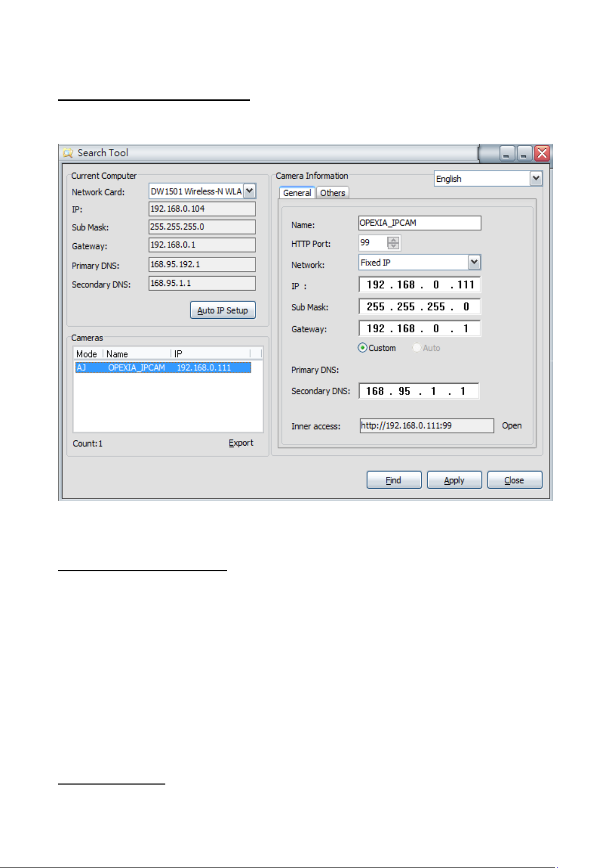Click the Apply button
The height and width of the screenshot is (868, 614).
click(x=454, y=480)
